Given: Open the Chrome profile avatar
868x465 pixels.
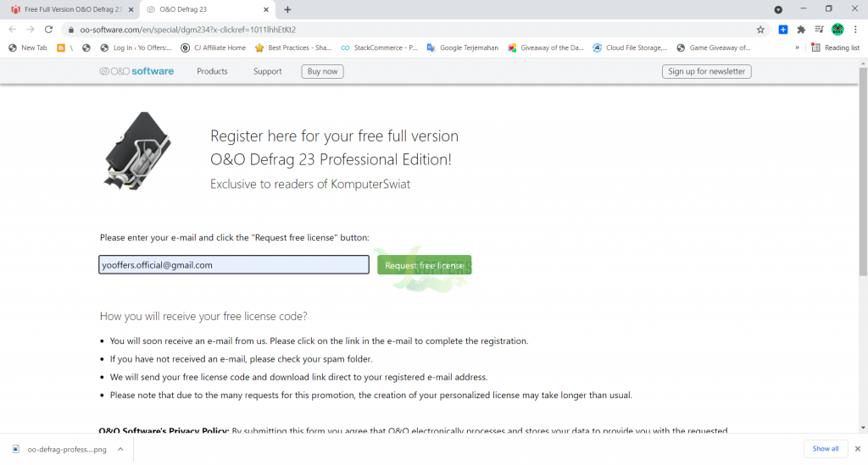Looking at the screenshot, I should [837, 30].
